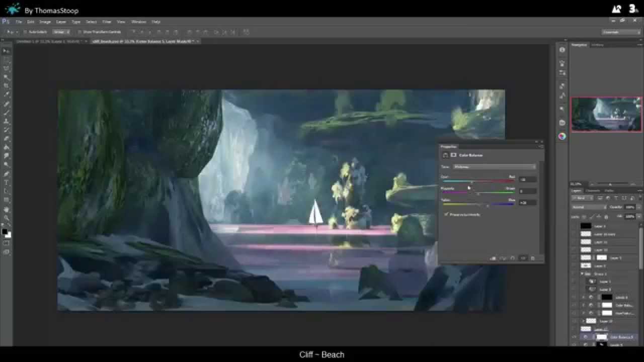Select the Lasso tool
The height and width of the screenshot is (362, 644).
(6, 68)
